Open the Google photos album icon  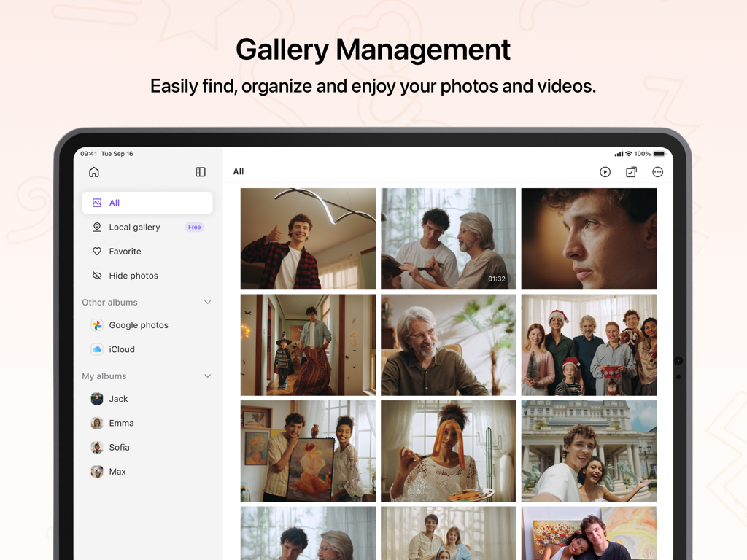(x=96, y=325)
